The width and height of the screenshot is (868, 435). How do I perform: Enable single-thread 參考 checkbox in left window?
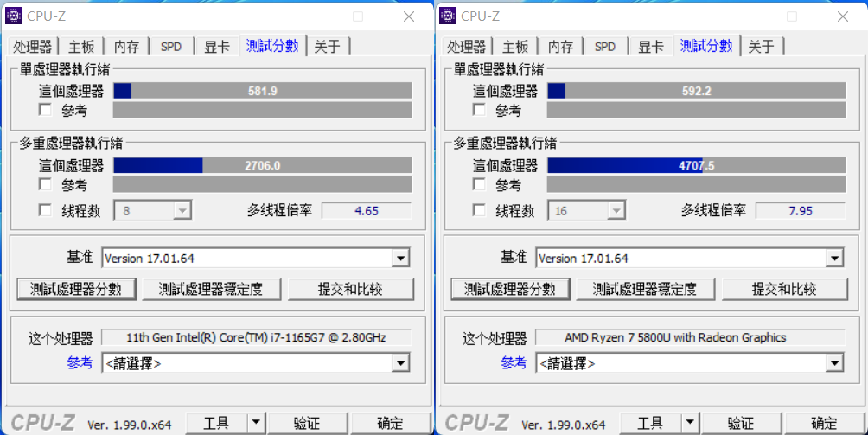tap(46, 110)
